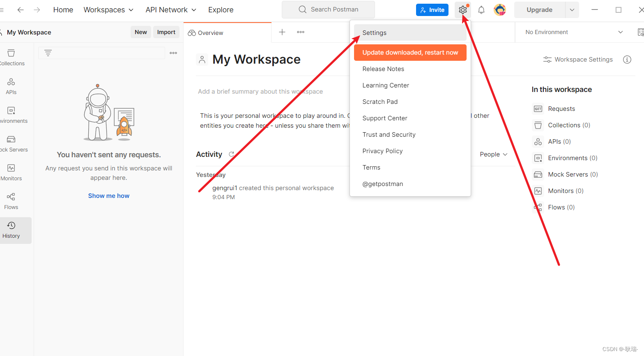Open APIs in the sidebar
The width and height of the screenshot is (644, 356).
[11, 86]
